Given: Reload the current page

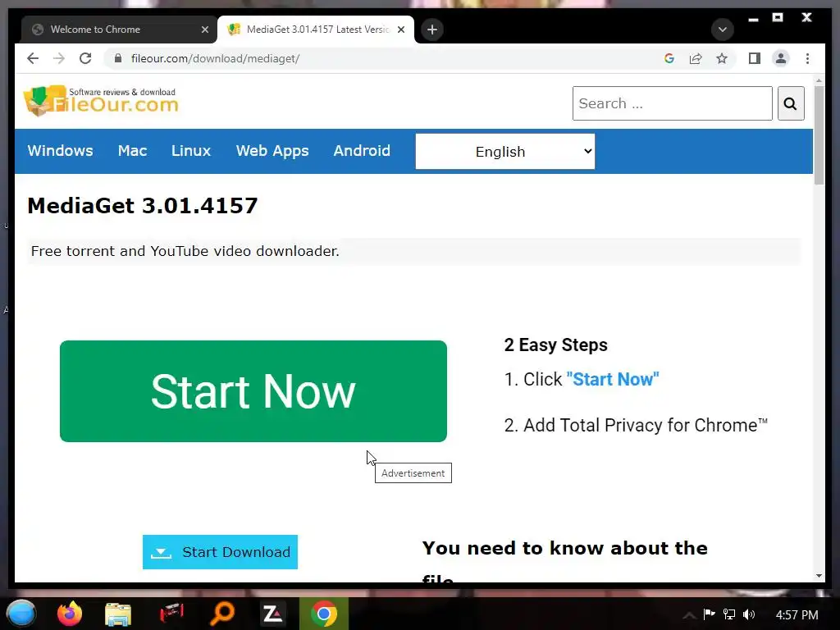Looking at the screenshot, I should click(85, 58).
